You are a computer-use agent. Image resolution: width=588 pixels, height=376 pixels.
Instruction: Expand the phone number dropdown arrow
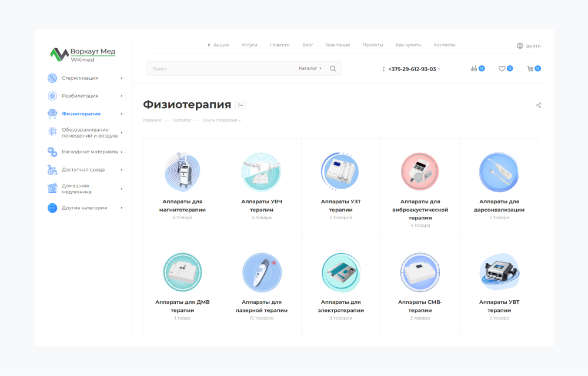pyautogui.click(x=439, y=69)
